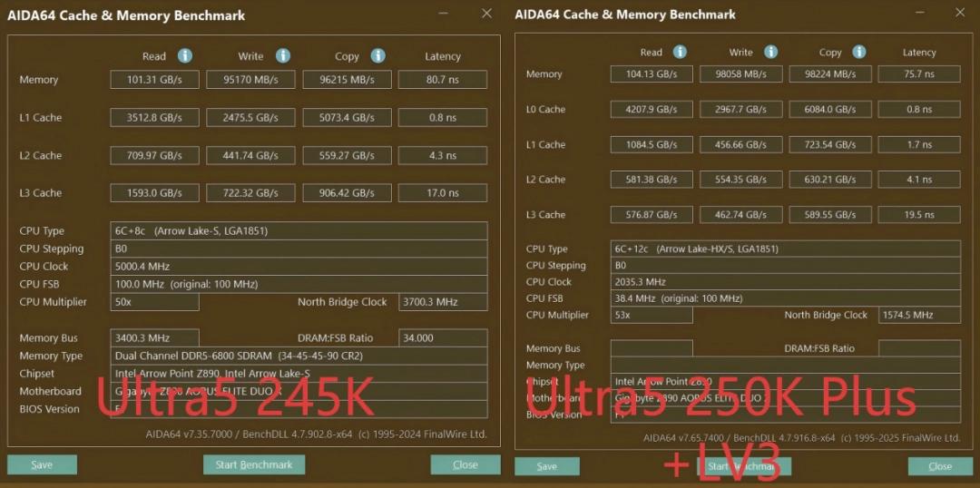Viewport: 980px width, 488px height.
Task: Minimize the right benchmark window
Action: pos(918,13)
